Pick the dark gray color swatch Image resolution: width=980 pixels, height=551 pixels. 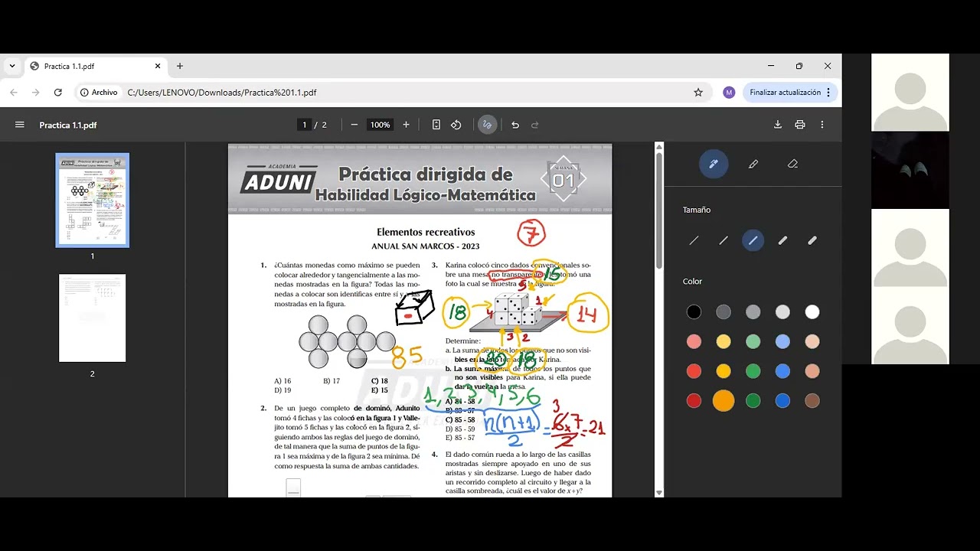click(724, 311)
